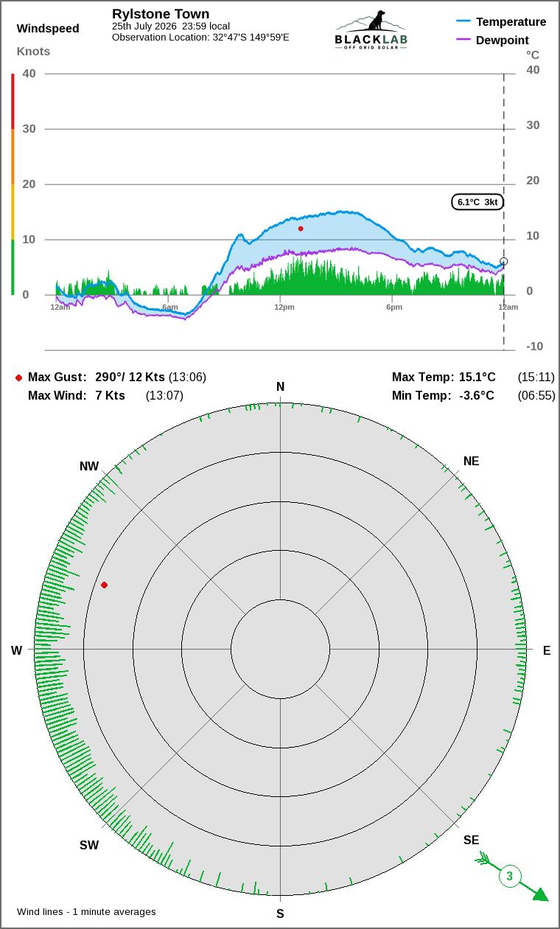The width and height of the screenshot is (560, 929).
Task: Click the 40 knots axis label on left
Action: point(29,74)
